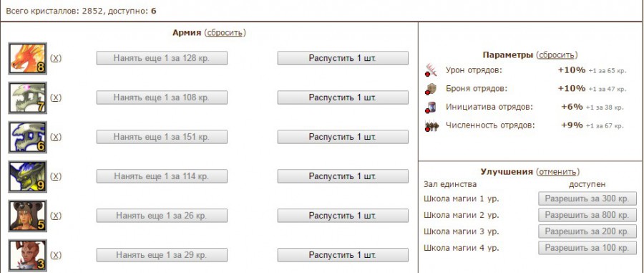
Task: Click the blue-outlined dragon portrait with number 6
Action: [27, 137]
